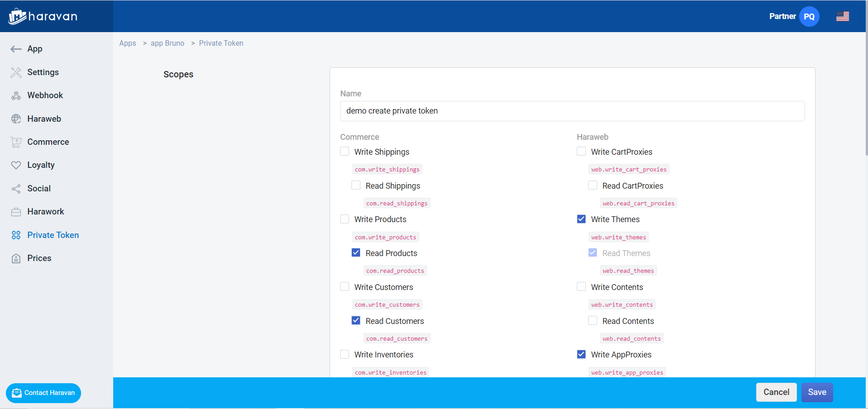Uncheck the Read Products scope

click(x=356, y=253)
